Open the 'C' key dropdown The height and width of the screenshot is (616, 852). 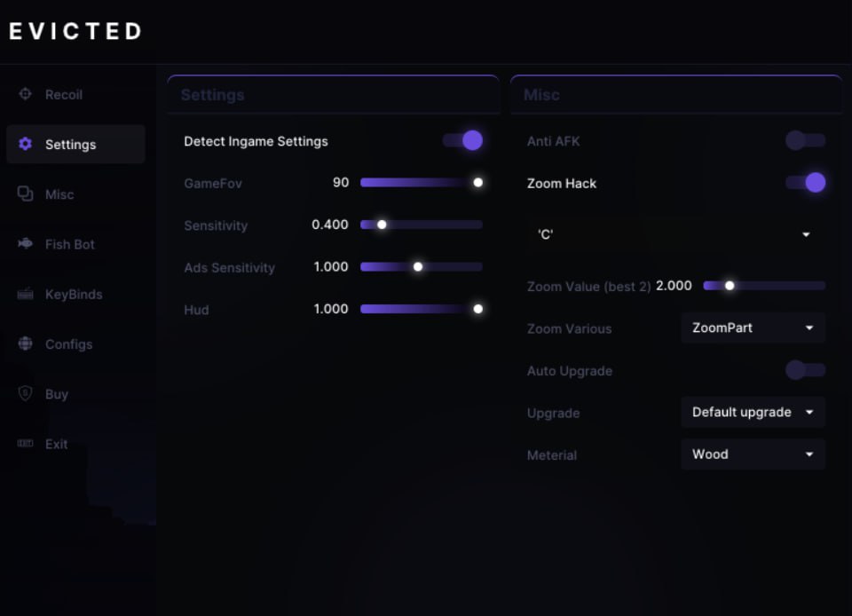tap(674, 234)
